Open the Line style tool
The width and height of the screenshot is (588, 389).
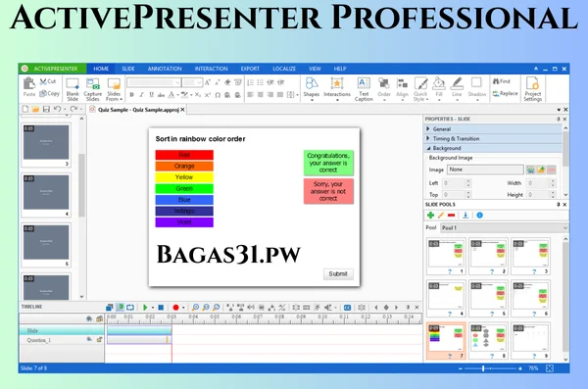pyautogui.click(x=457, y=89)
